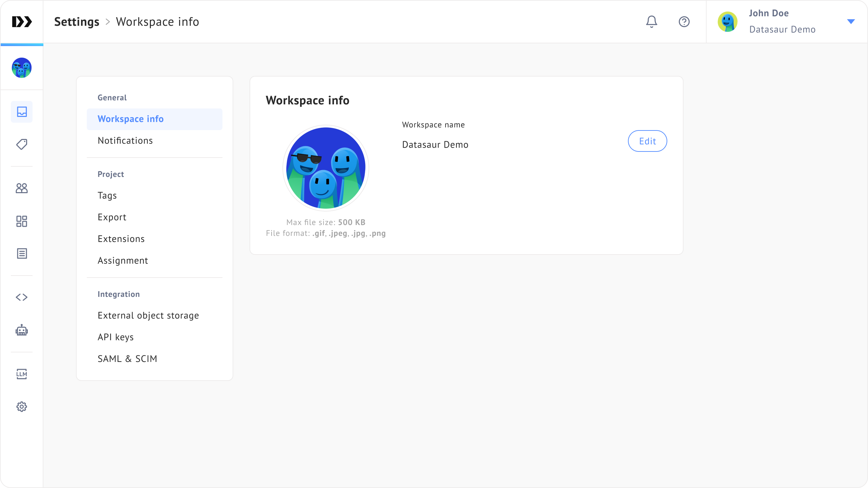Expand the John Doe account dropdown arrow
This screenshot has width=868, height=488.
tap(851, 22)
